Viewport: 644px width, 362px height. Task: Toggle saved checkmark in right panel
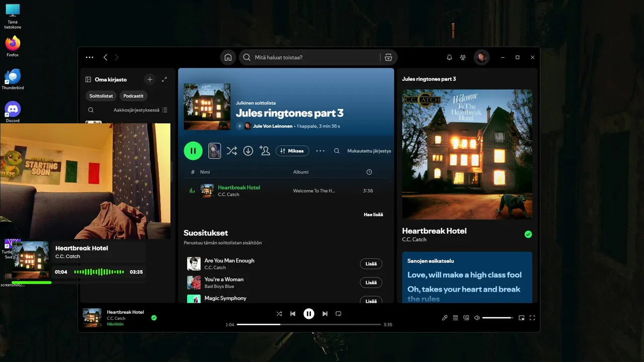point(528,234)
